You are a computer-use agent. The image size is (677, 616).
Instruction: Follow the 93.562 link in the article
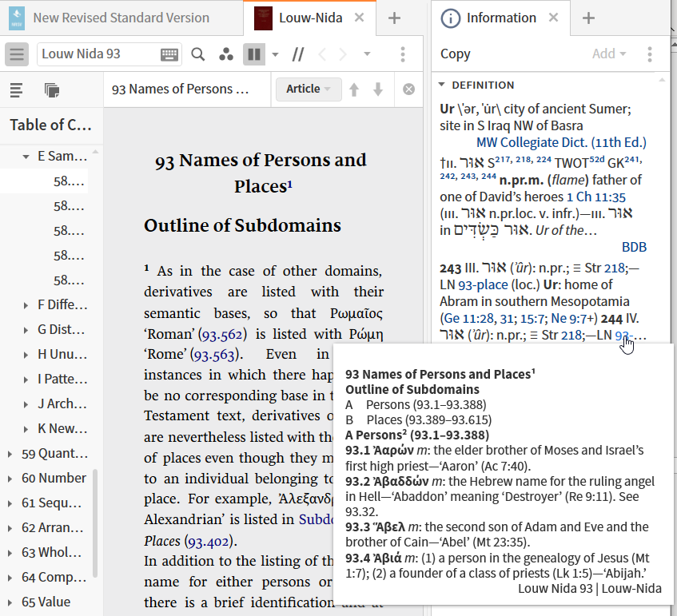coord(222,335)
